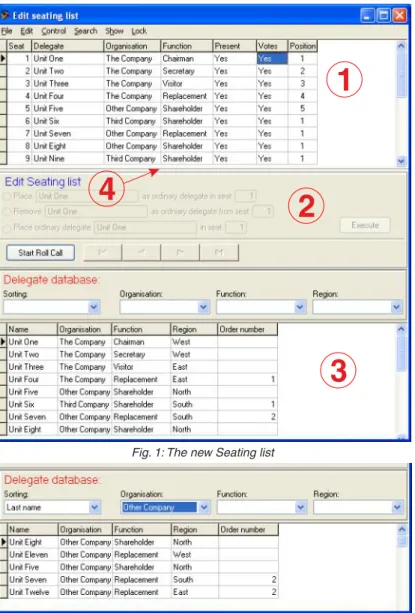Image resolution: width=415 pixels, height=613 pixels.
Task: Click the seat number field after 'from seat'
Action: [263, 212]
